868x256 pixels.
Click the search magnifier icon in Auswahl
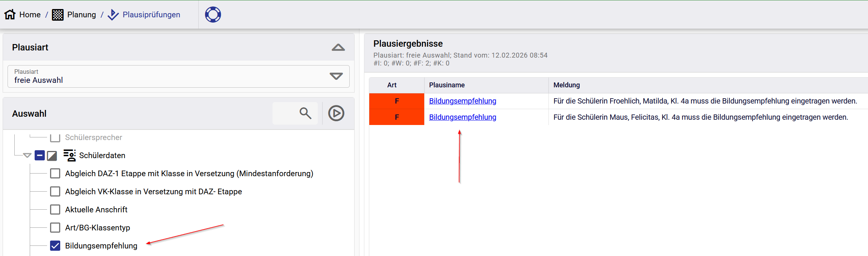point(305,113)
